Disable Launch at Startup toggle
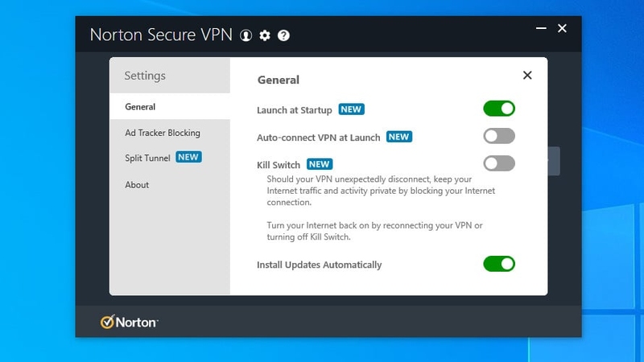 point(499,109)
